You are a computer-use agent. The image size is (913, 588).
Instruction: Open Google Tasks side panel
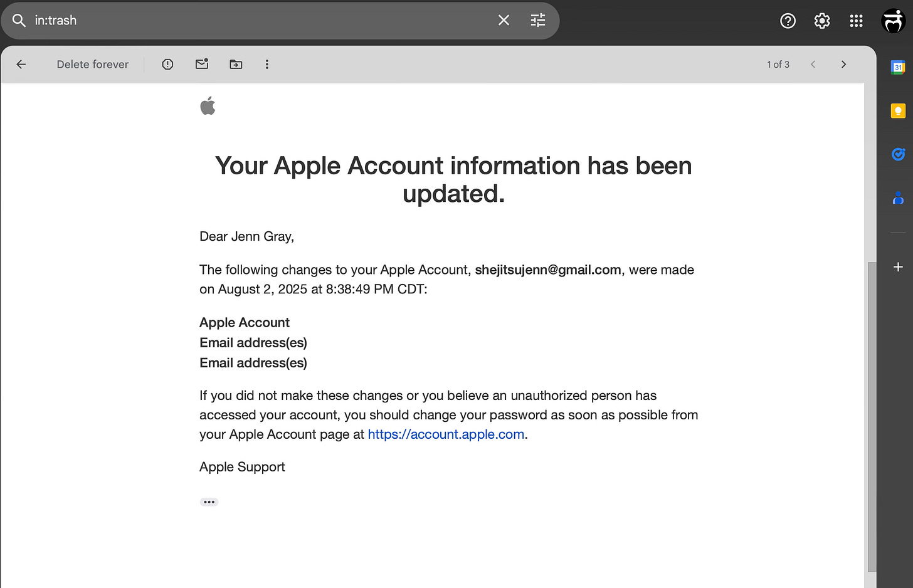[898, 154]
